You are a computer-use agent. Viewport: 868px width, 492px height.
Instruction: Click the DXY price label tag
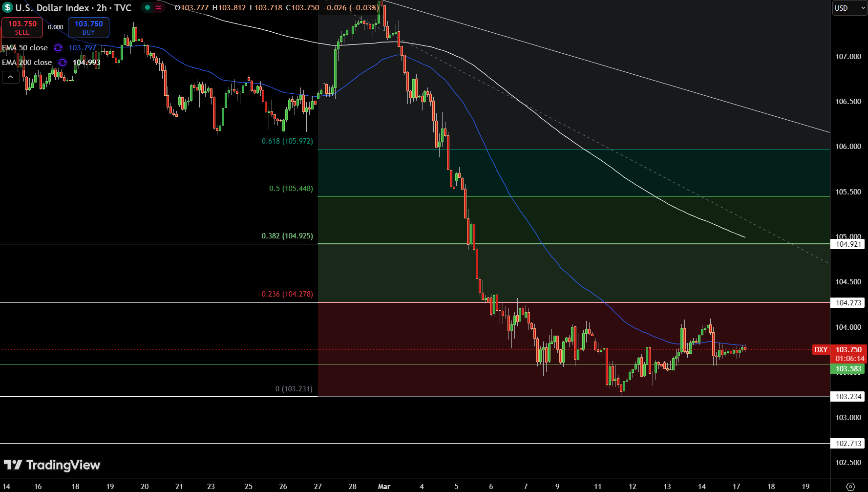click(x=821, y=350)
